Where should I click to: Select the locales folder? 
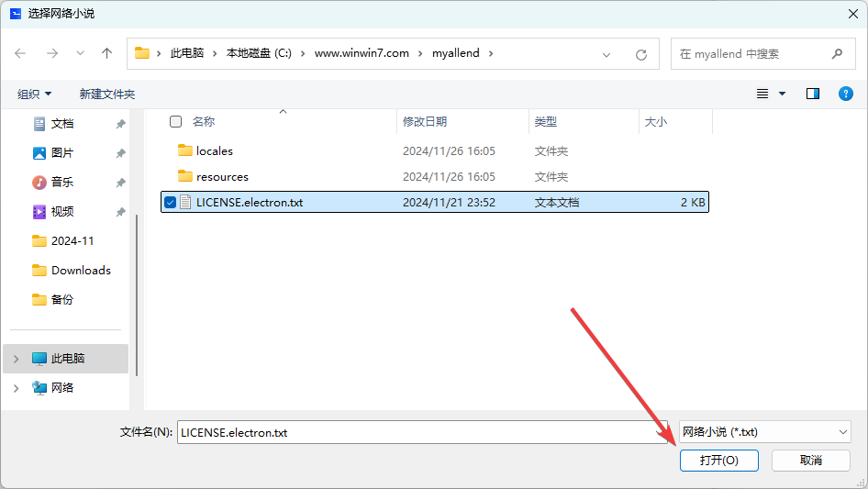point(435,150)
